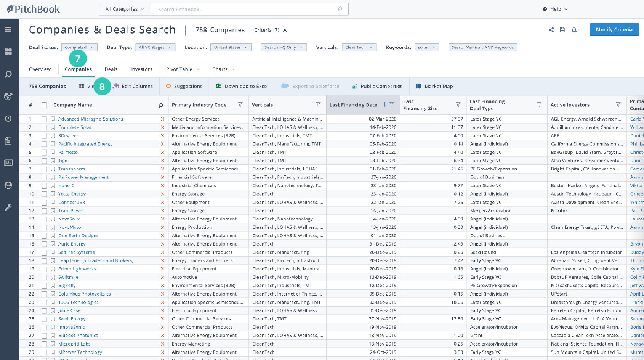
Task: Open the Charts dropdown
Action: [223, 69]
